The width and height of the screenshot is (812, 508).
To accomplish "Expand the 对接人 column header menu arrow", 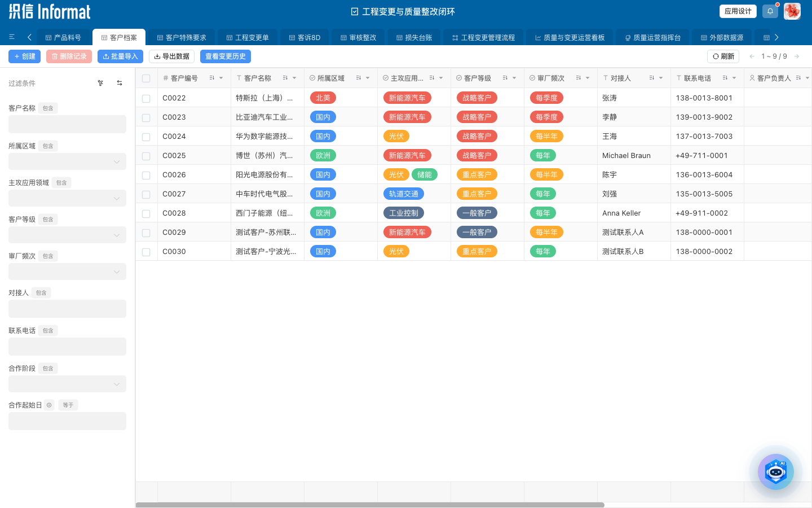I will coord(661,78).
